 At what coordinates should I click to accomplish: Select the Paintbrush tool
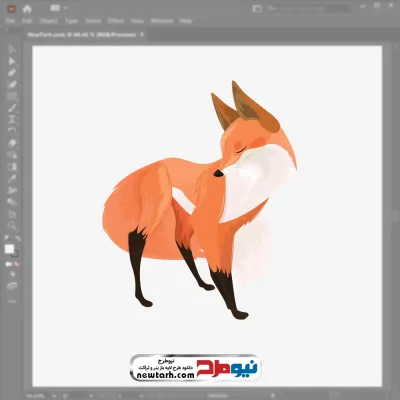[x=12, y=108]
